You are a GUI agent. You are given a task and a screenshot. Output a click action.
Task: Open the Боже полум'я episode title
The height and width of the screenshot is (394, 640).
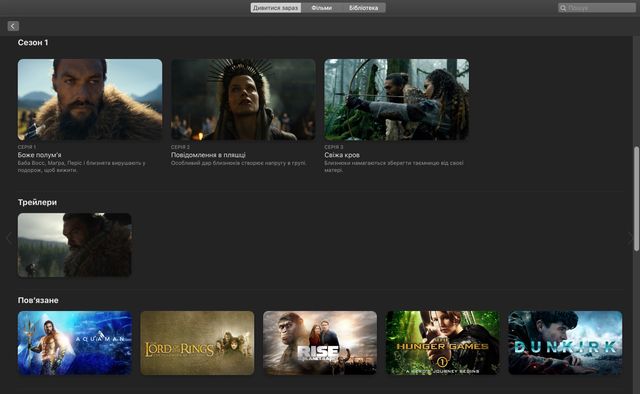40,155
